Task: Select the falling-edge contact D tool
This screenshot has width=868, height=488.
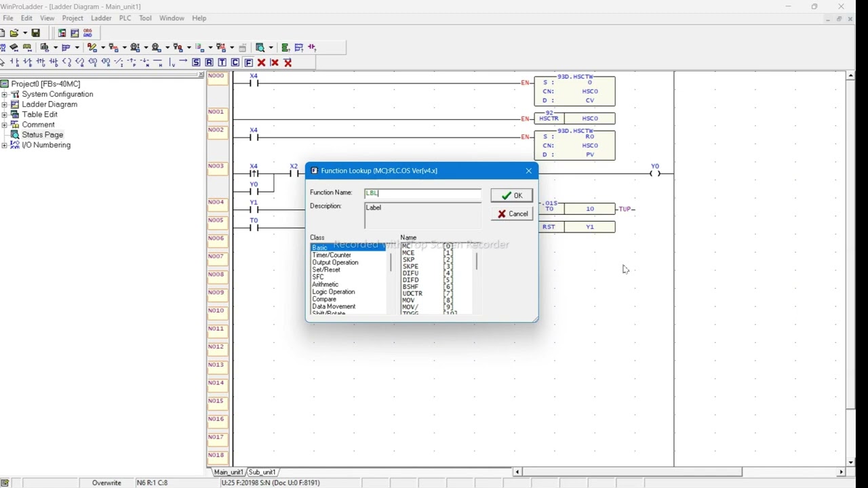Action: 54,62
